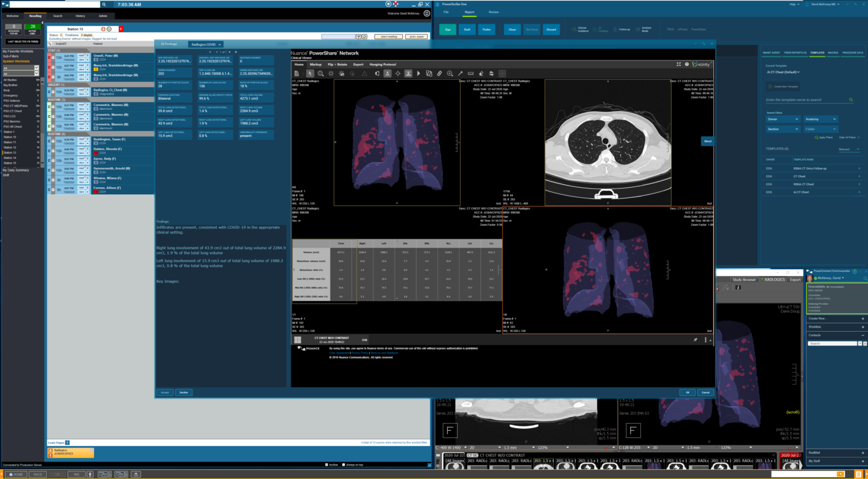This screenshot has height=479, width=868.
Task: Click the lifebuoy icon beside Station 13
Action: (103, 29)
